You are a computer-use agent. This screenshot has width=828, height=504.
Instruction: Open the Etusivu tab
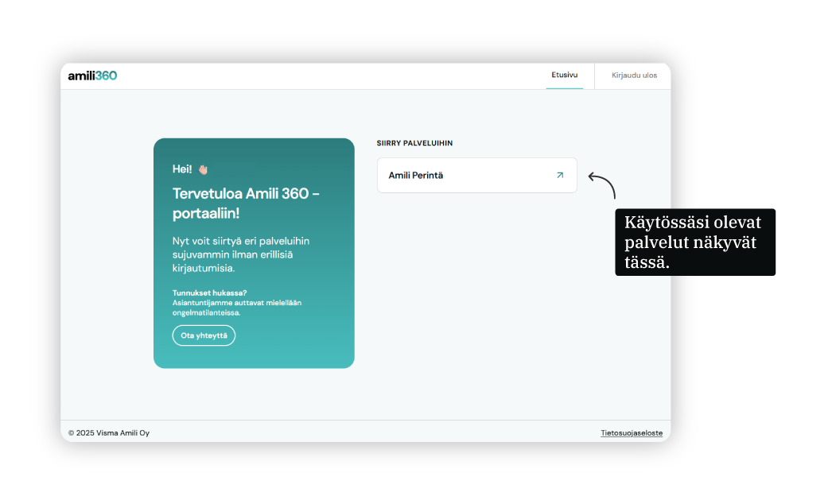point(565,75)
